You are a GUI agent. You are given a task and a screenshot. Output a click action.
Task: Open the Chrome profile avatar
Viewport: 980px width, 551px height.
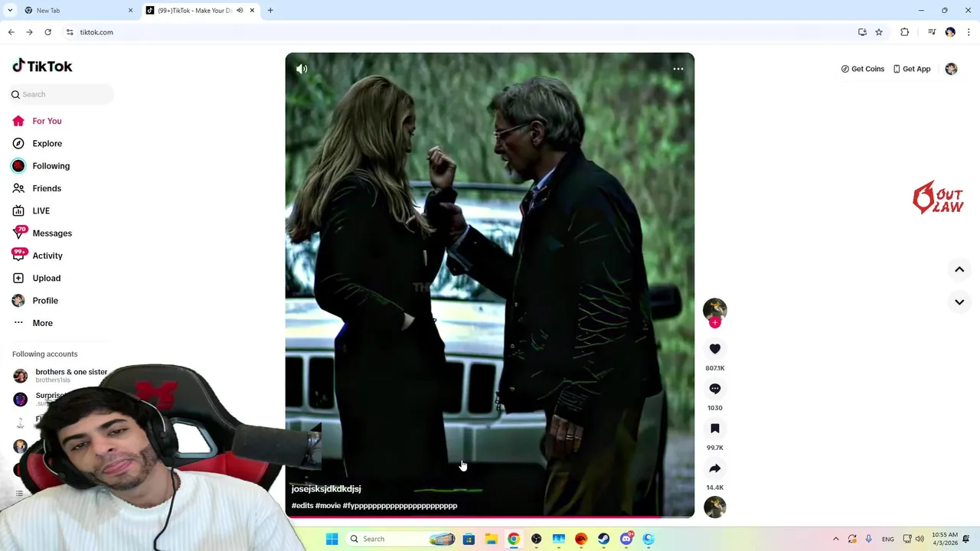pos(950,32)
